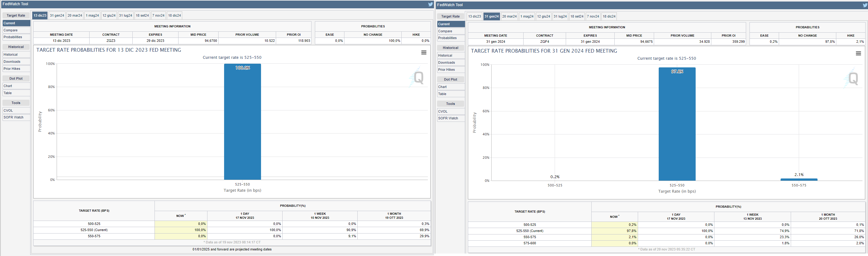Open the Dot Plot Table in right sidebar

451,94
